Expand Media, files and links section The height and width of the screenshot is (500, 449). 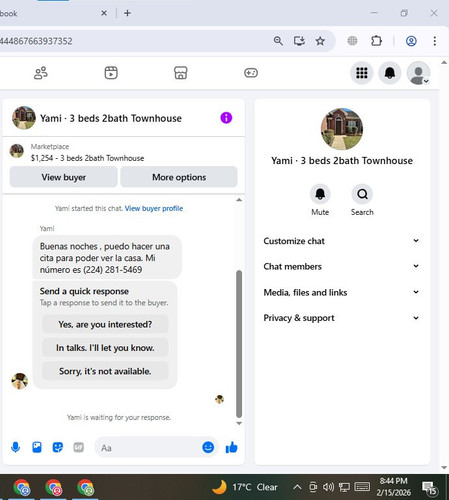coord(341,292)
